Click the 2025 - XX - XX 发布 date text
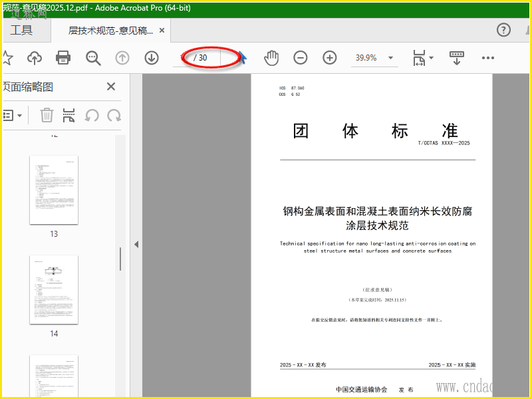 click(x=303, y=365)
